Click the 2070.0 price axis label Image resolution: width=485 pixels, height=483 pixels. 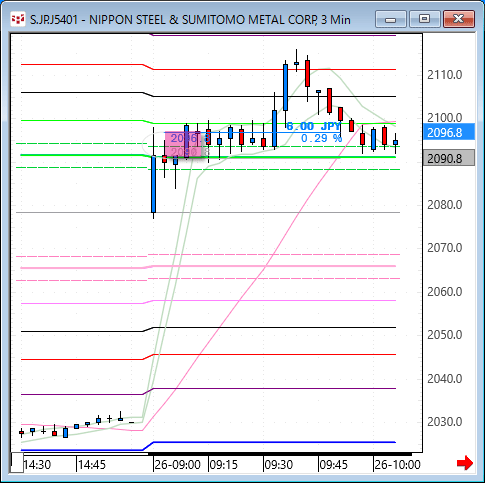445,248
